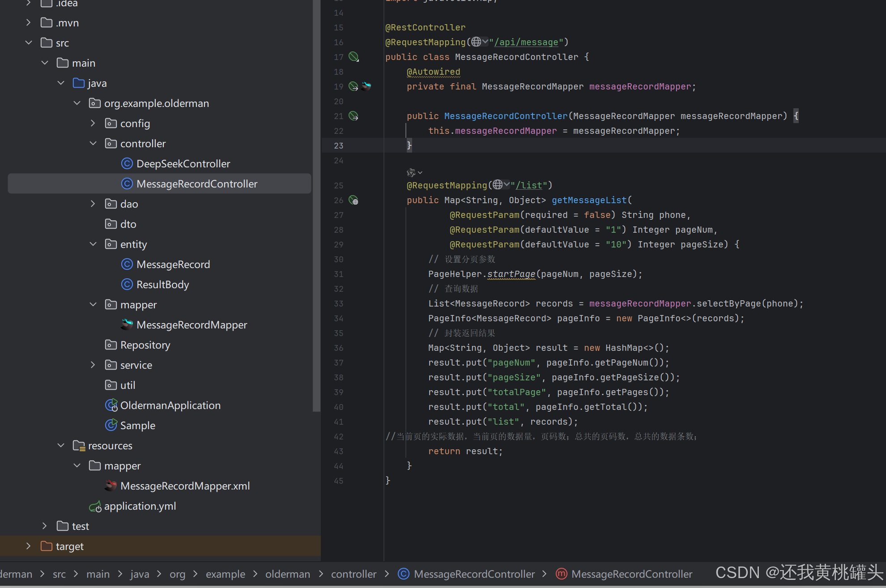Click the MyBatis bird gutter icon on line 19
The image size is (886, 588).
366,86
